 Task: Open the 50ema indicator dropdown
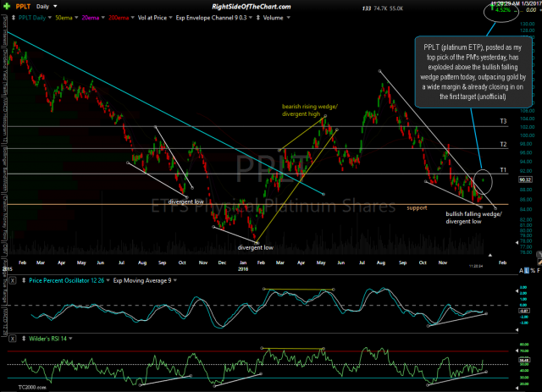point(76,18)
